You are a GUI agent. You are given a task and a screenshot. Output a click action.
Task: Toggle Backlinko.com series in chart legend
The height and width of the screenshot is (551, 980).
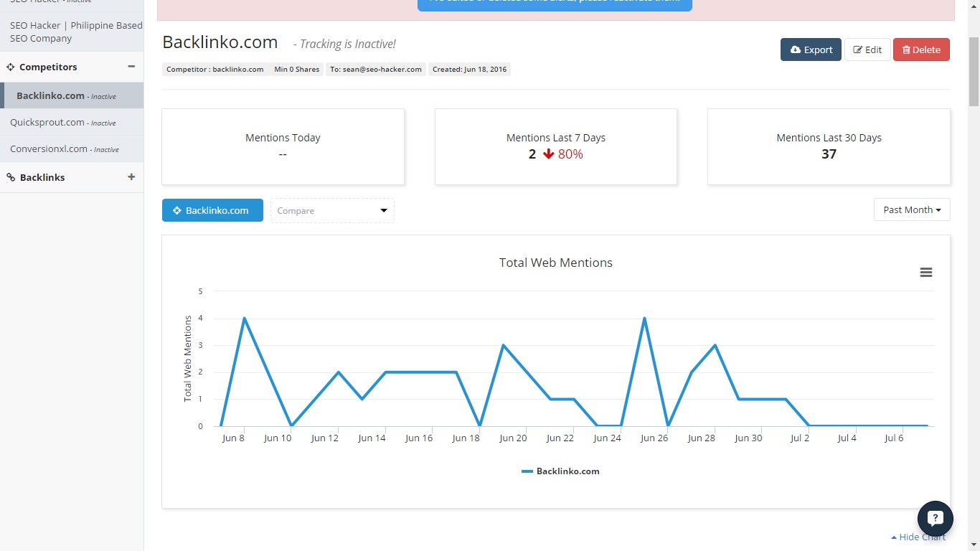[x=560, y=471]
